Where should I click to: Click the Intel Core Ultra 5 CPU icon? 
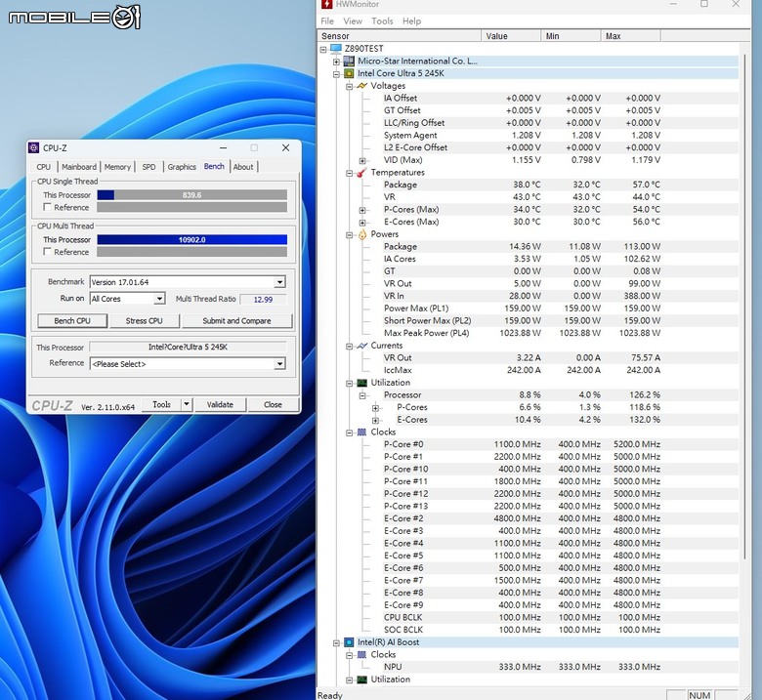tap(349, 73)
